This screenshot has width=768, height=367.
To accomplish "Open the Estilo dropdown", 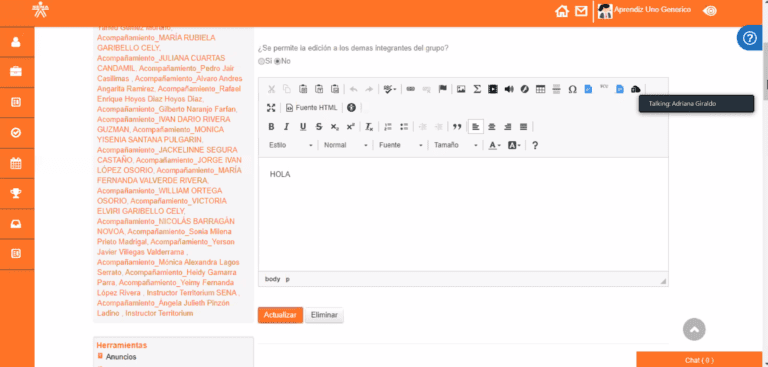I will tap(290, 146).
